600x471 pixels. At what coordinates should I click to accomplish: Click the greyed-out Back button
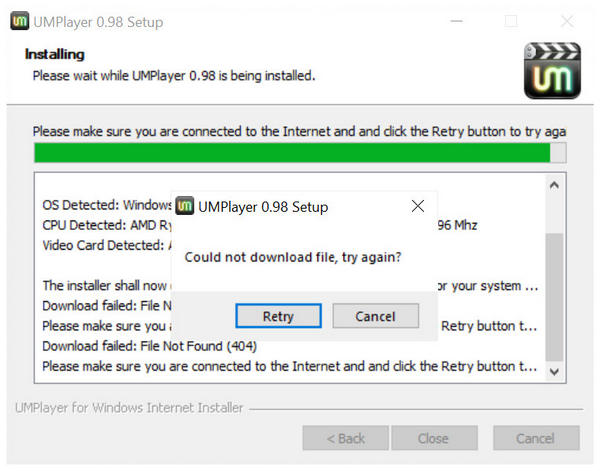346,438
